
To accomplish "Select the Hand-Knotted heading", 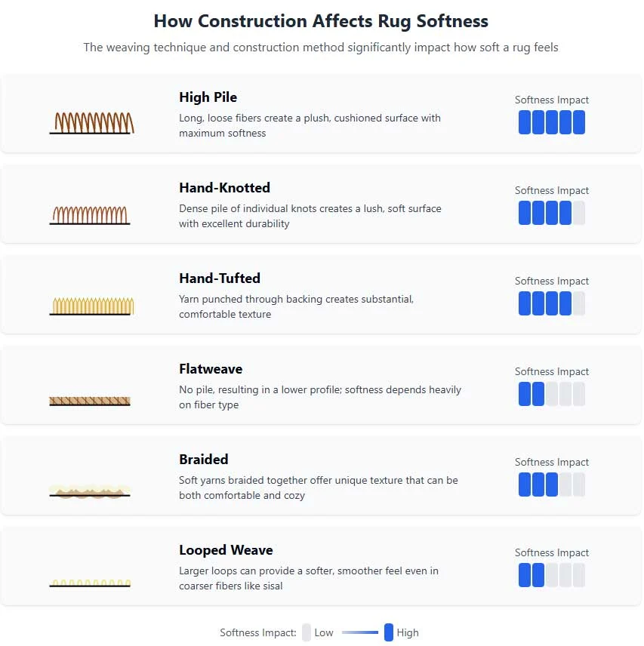I will coord(224,188).
